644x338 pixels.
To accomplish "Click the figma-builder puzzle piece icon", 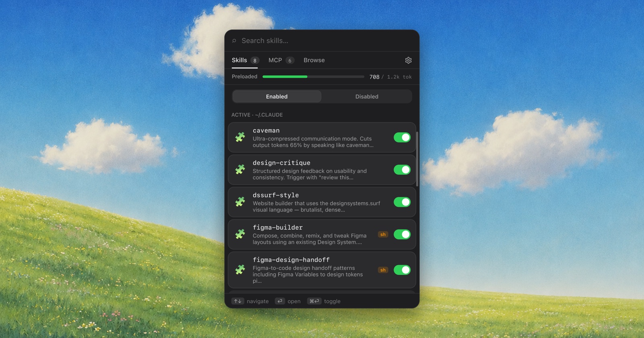I will tap(240, 234).
